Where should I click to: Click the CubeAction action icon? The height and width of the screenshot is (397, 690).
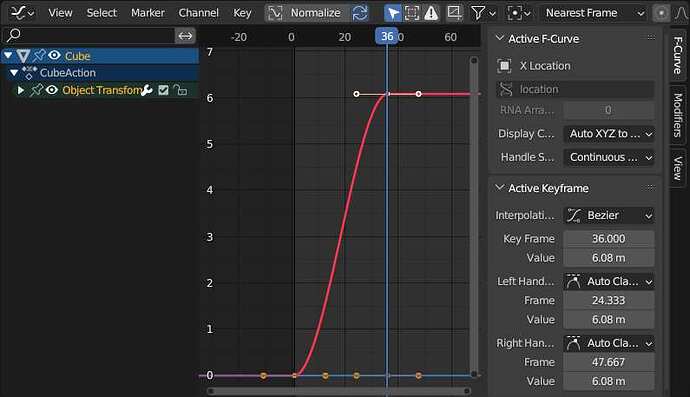pos(29,72)
